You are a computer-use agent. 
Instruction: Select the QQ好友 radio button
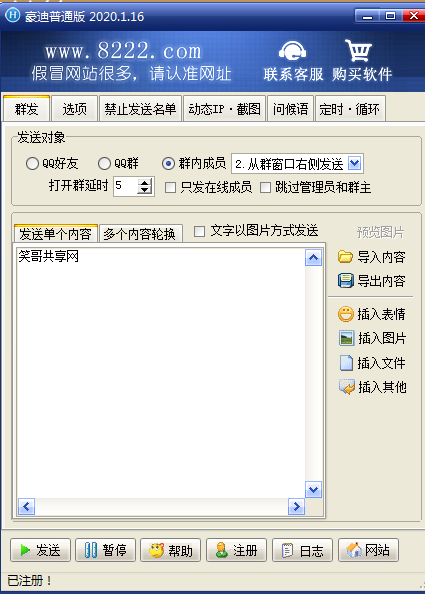tap(32, 164)
